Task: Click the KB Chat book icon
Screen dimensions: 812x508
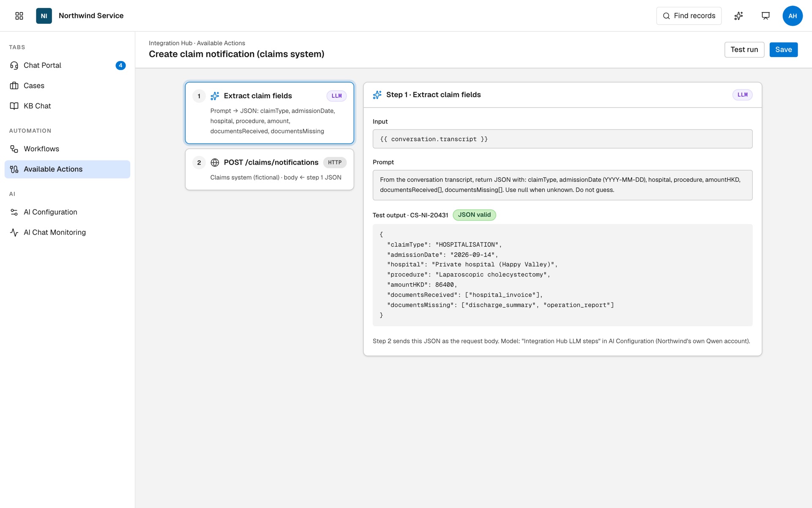Action: click(x=14, y=106)
